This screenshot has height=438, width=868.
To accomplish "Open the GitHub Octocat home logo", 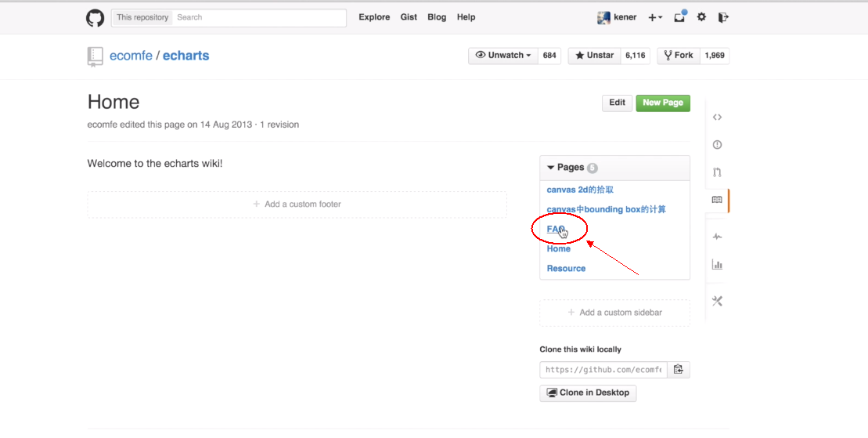I will click(95, 18).
